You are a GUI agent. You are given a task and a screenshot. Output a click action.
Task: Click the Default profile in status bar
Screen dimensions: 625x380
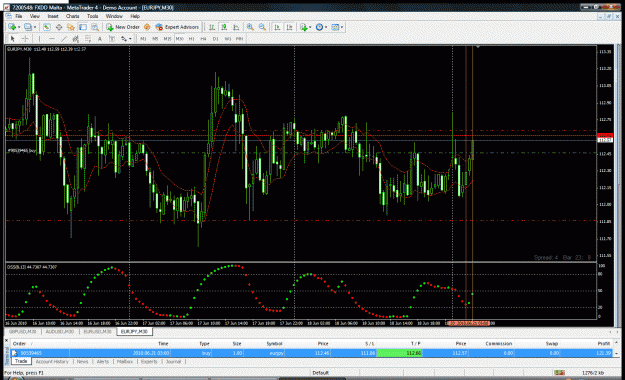320,373
